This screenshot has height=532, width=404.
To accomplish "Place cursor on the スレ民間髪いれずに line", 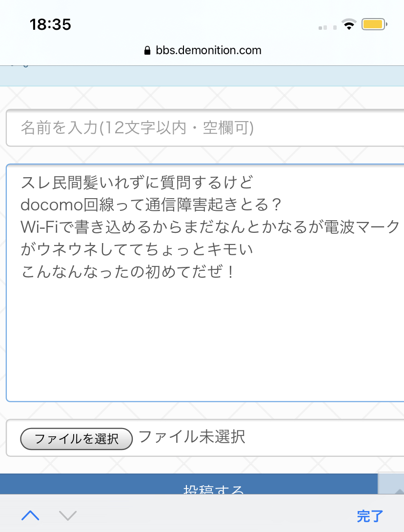I will [x=138, y=183].
